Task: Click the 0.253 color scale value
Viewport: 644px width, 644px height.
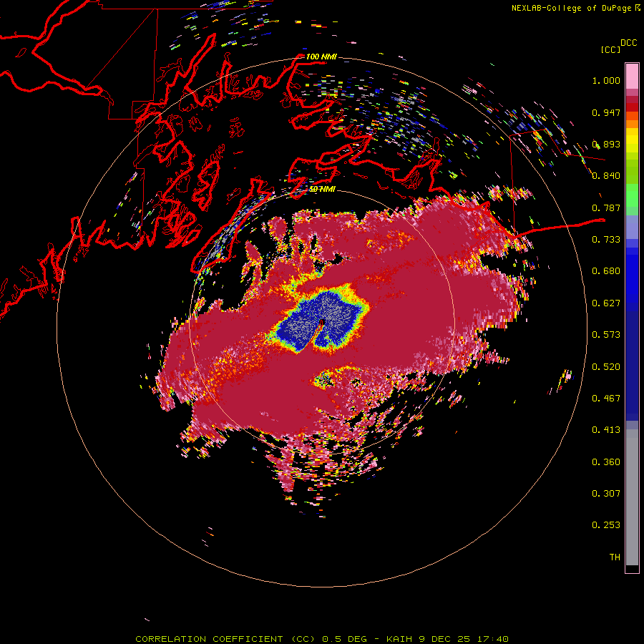Action: tap(606, 525)
